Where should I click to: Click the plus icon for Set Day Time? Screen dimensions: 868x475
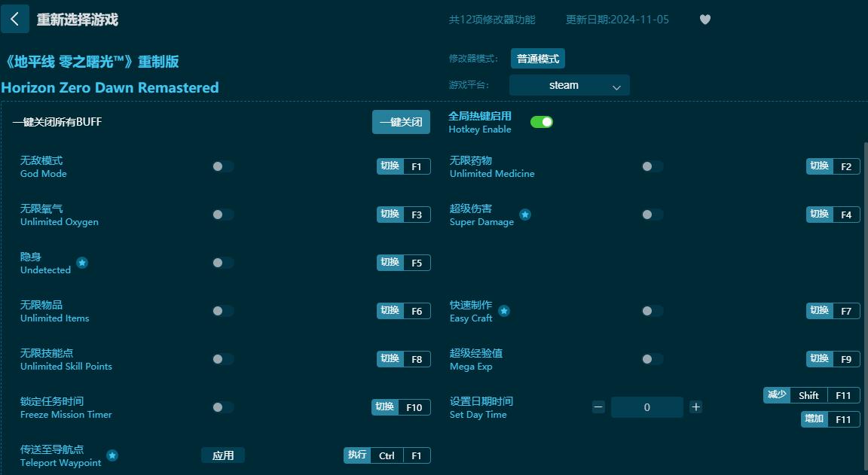point(696,407)
